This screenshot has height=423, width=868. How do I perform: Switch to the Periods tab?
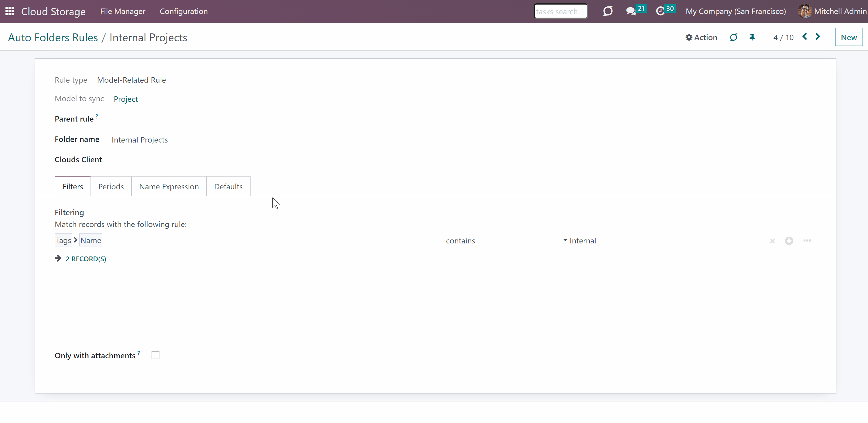coord(111,186)
